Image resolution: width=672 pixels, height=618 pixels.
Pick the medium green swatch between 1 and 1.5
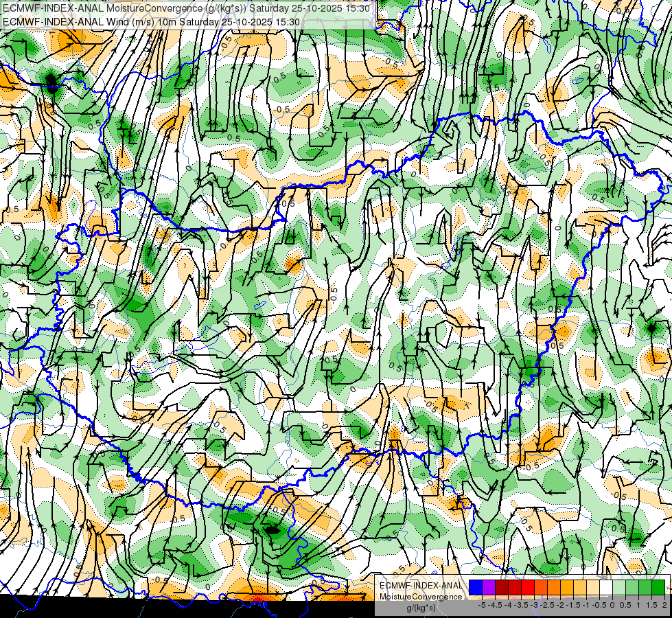[645, 588]
